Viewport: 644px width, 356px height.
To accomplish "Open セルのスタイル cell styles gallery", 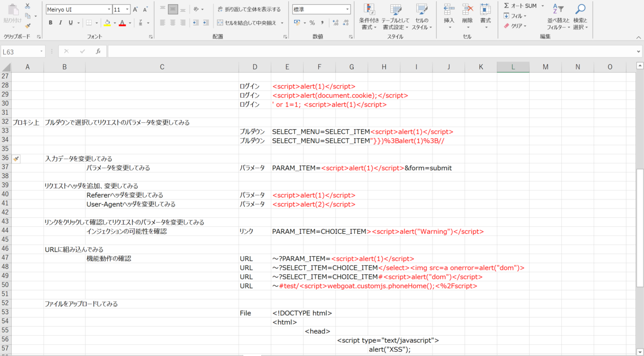I will tap(422, 17).
